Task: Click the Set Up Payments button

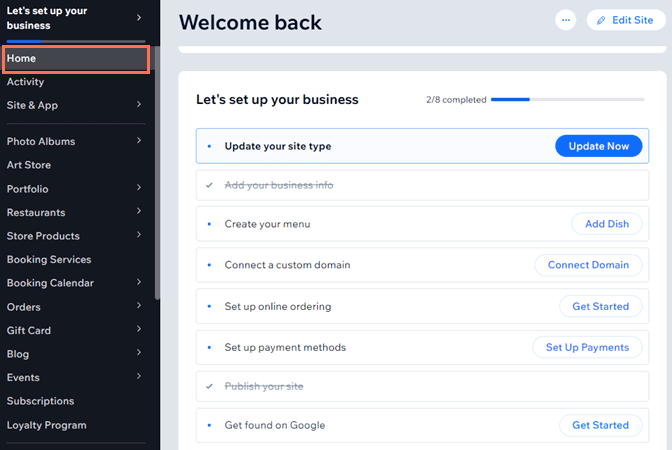Action: (587, 347)
